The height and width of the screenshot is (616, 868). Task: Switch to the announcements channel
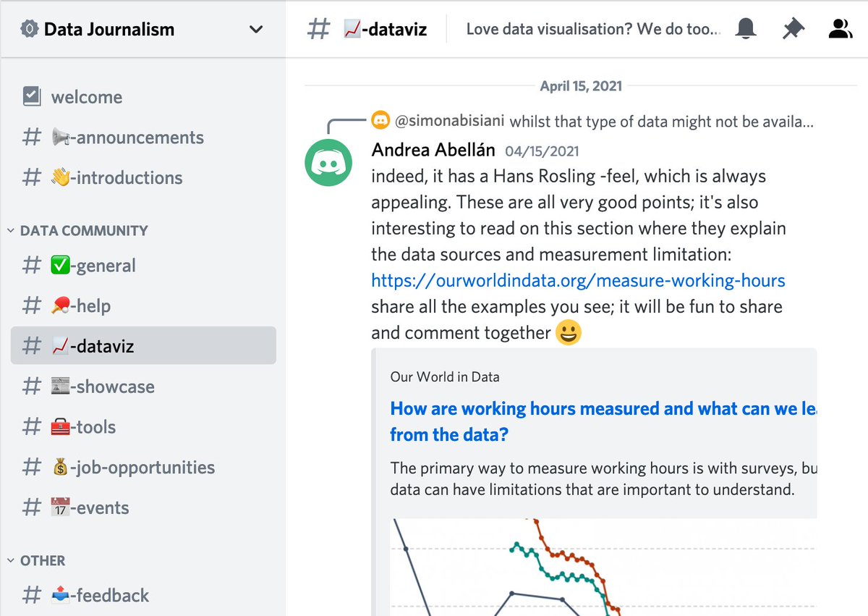click(127, 138)
